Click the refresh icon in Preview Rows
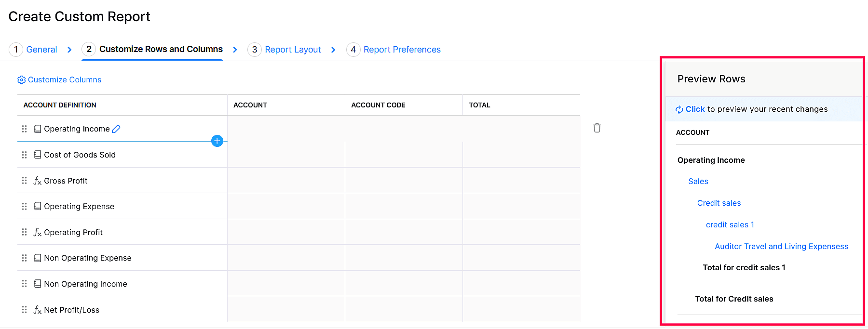The image size is (868, 329). 679,110
